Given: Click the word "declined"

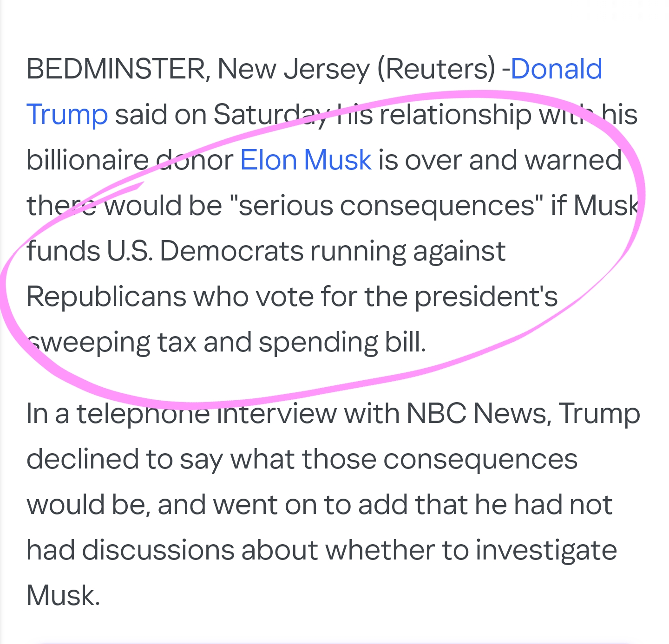Looking at the screenshot, I should (82, 459).
